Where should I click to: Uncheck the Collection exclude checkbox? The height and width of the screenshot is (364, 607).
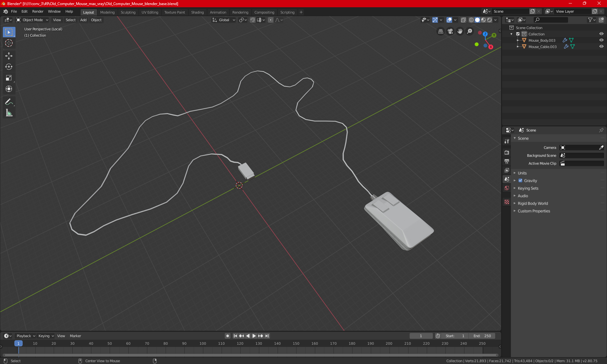(518, 34)
